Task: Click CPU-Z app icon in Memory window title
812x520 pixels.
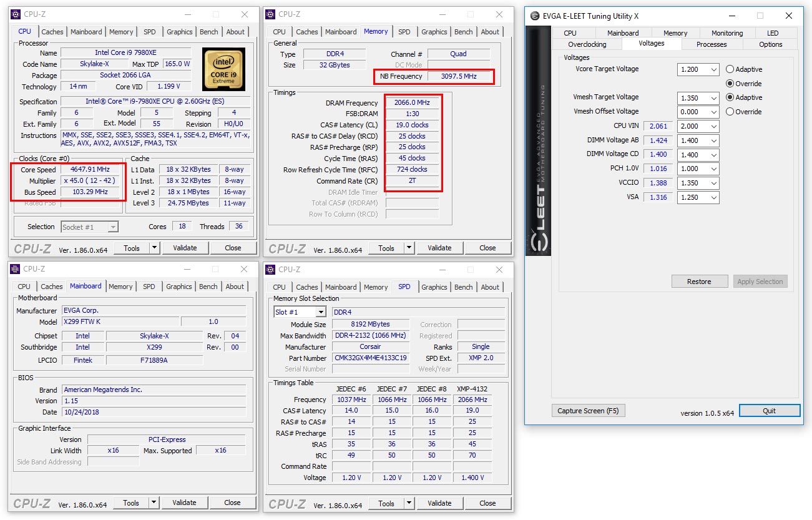Action: pyautogui.click(x=270, y=14)
